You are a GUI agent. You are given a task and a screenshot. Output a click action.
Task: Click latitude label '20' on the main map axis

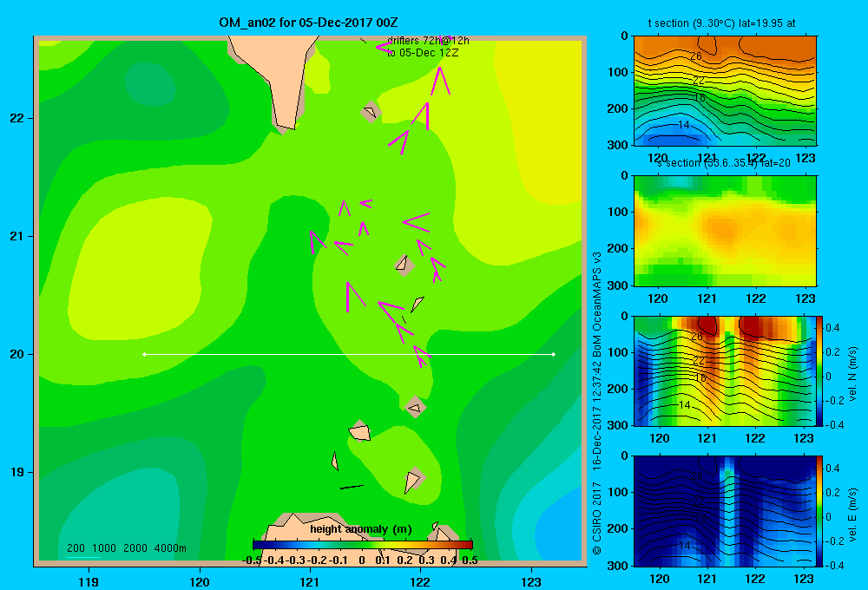pyautogui.click(x=17, y=354)
